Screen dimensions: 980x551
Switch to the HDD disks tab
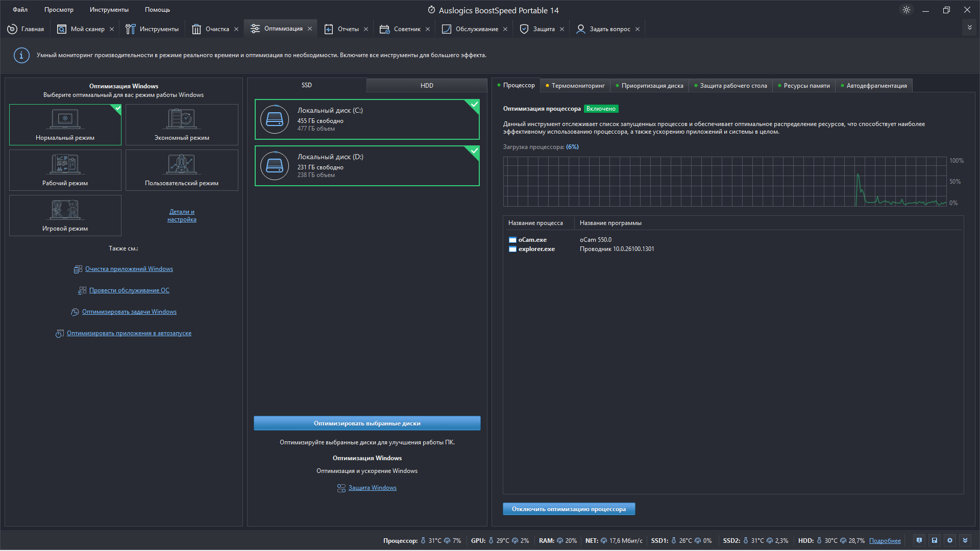click(427, 86)
